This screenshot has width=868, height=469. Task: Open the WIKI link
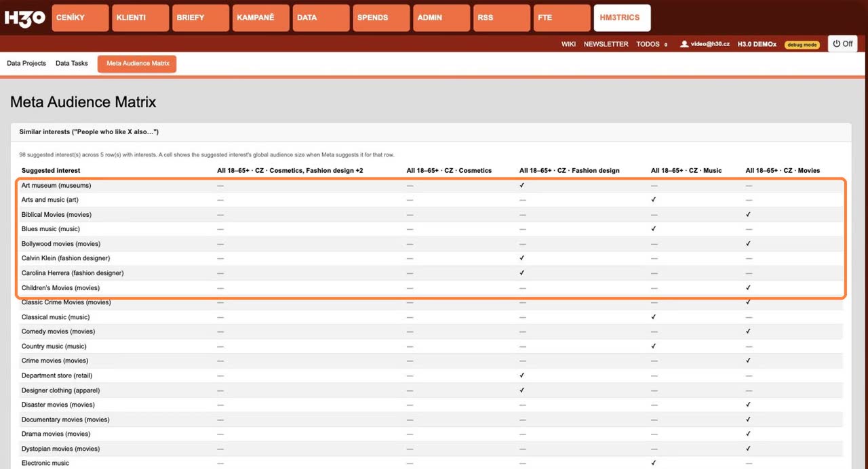[568, 44]
